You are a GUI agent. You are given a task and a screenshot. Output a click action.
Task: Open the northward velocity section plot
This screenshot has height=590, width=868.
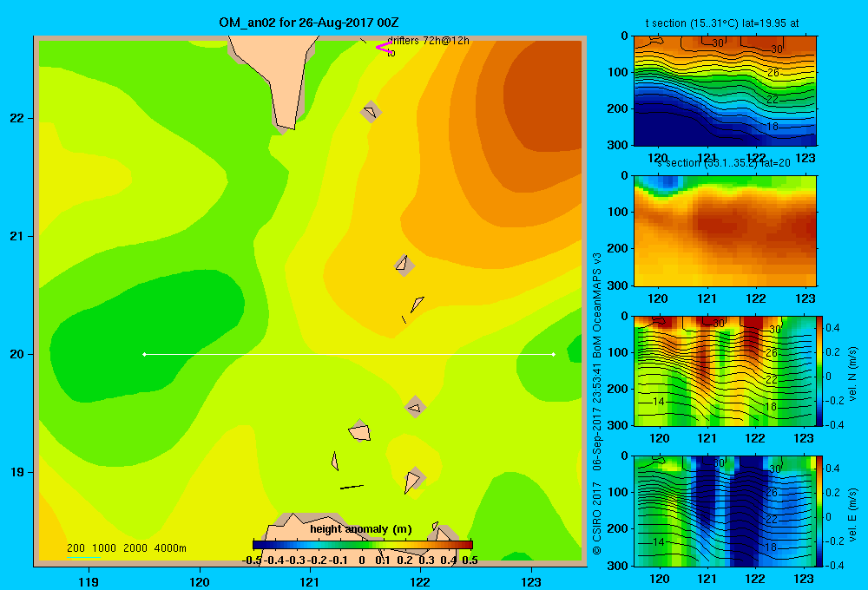[725, 370]
